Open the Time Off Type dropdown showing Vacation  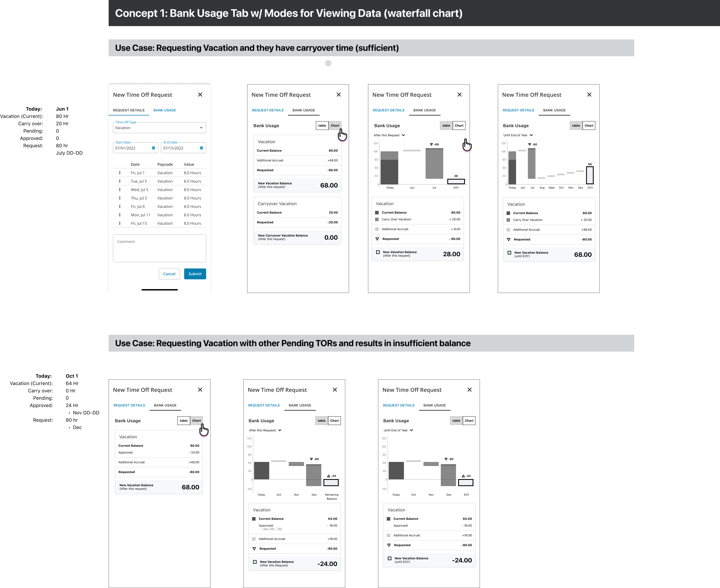159,128
